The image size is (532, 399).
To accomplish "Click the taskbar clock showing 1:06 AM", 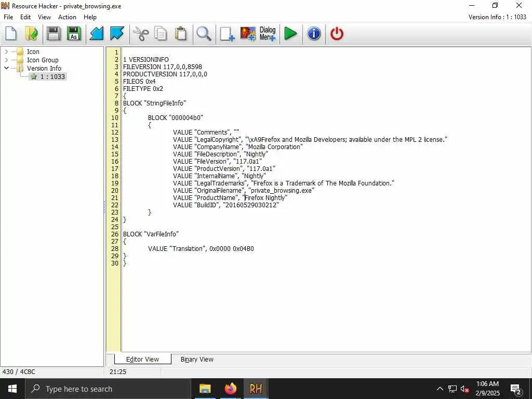I will click(x=487, y=389).
